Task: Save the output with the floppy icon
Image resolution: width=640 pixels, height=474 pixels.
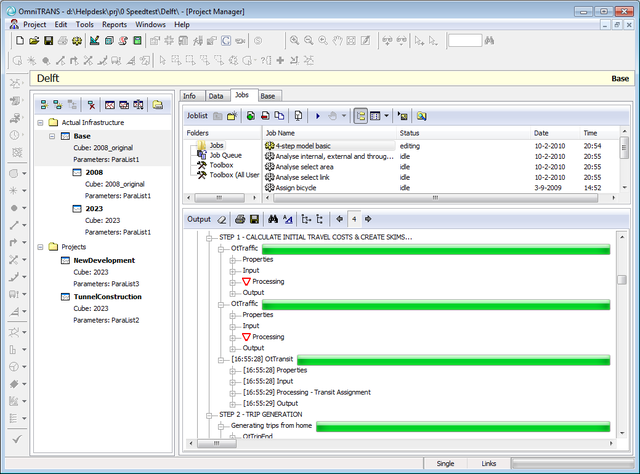Action: [254, 219]
